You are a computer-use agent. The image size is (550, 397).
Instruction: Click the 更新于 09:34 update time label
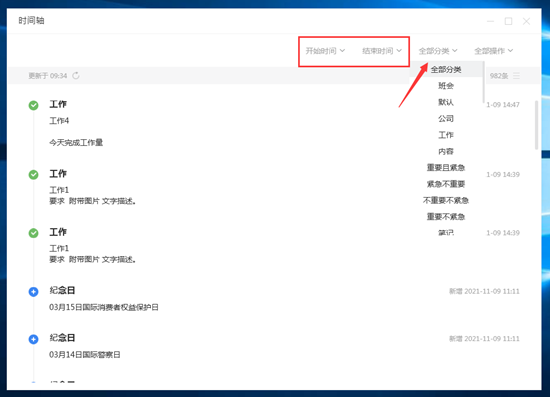click(x=48, y=76)
